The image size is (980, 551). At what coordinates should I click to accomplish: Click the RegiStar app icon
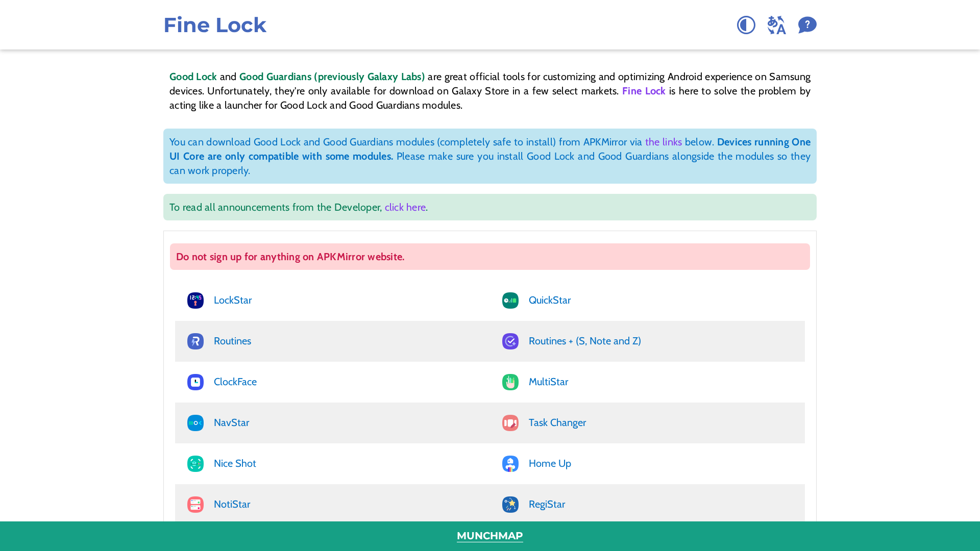coord(510,505)
